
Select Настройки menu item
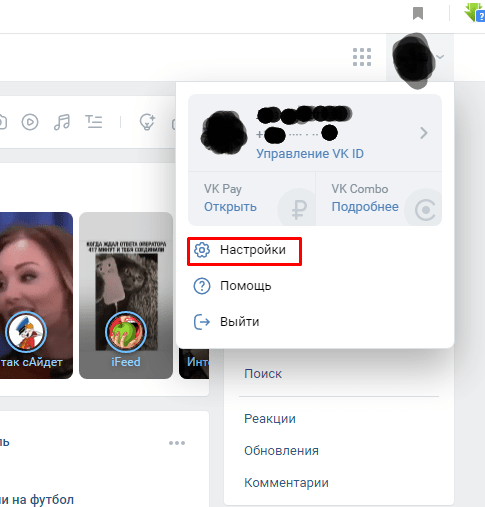(x=244, y=251)
